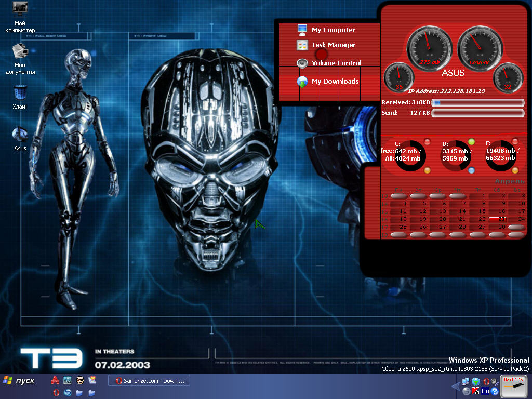Select day 10 in the calendar

pyautogui.click(x=517, y=204)
